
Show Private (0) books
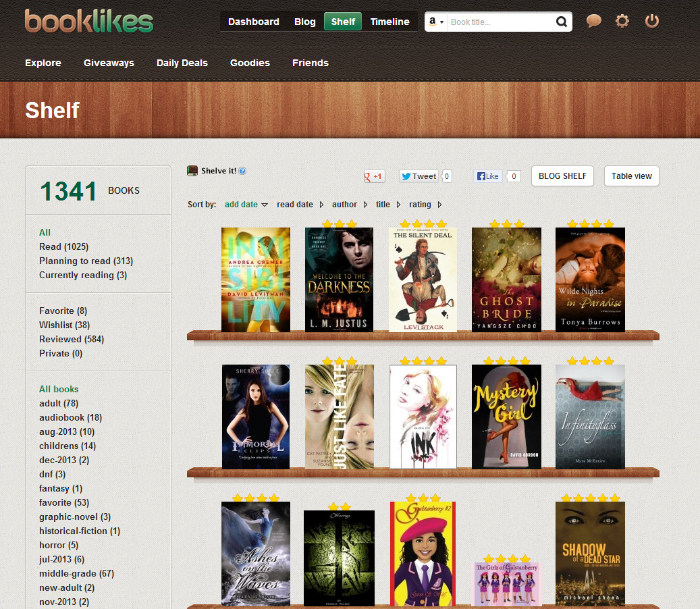(61, 354)
